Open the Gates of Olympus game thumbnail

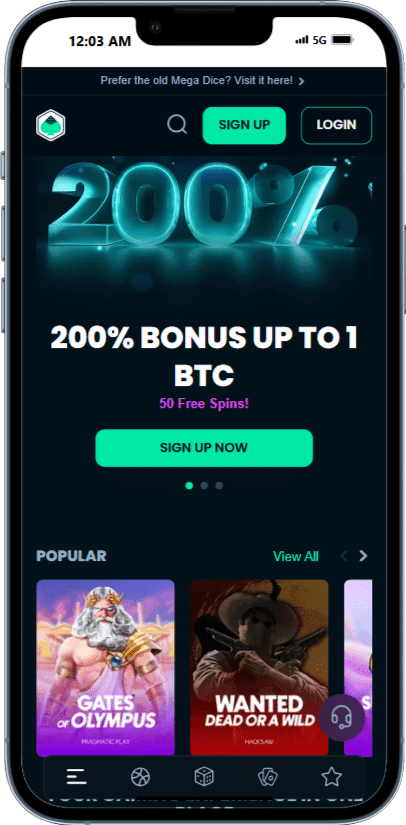105,667
